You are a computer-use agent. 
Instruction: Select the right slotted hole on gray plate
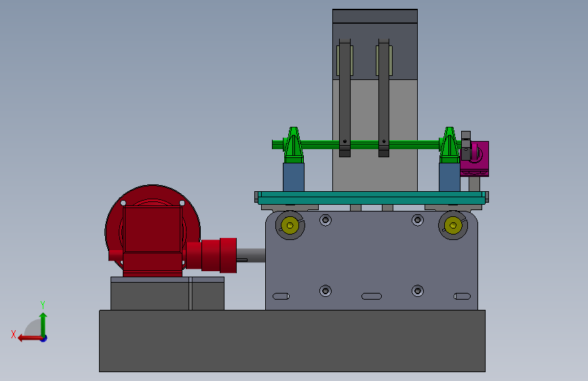[x=462, y=296]
